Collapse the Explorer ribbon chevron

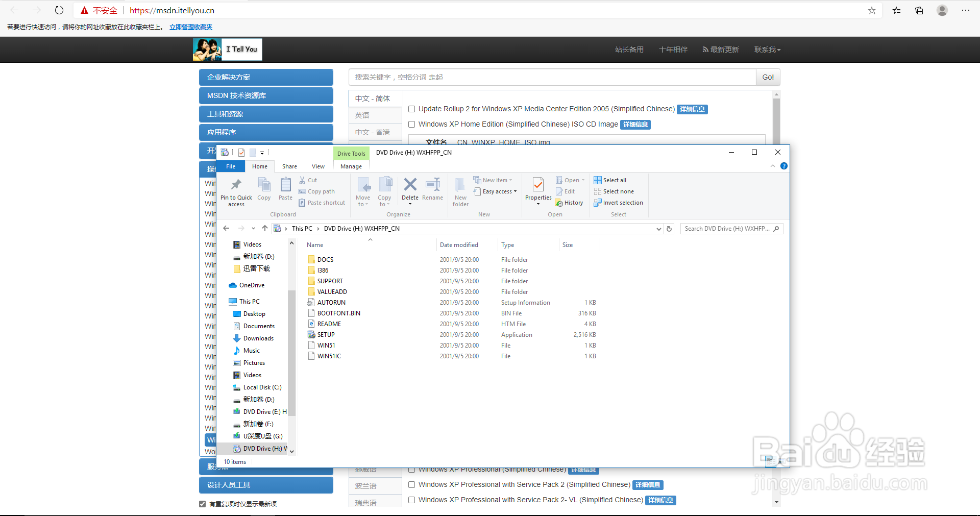[773, 166]
